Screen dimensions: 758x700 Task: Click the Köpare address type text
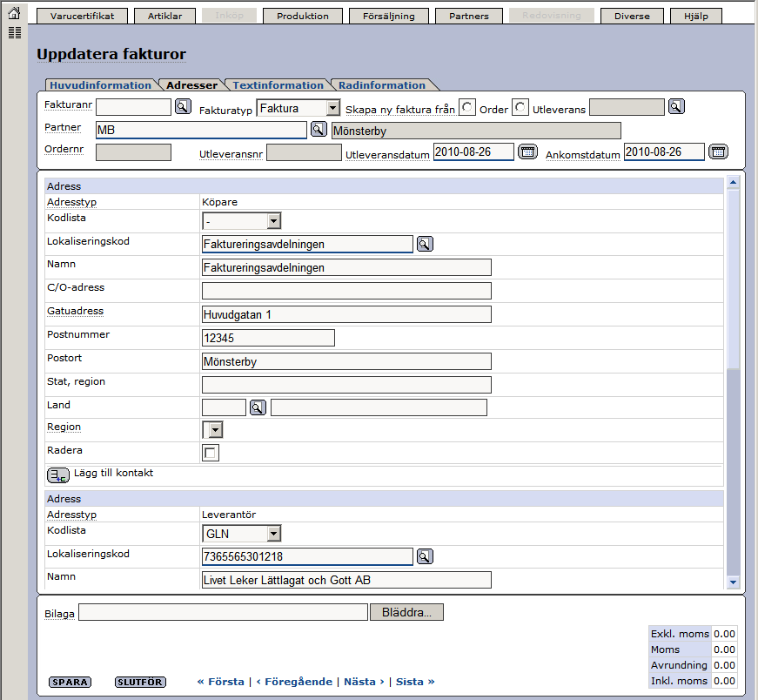click(x=219, y=202)
